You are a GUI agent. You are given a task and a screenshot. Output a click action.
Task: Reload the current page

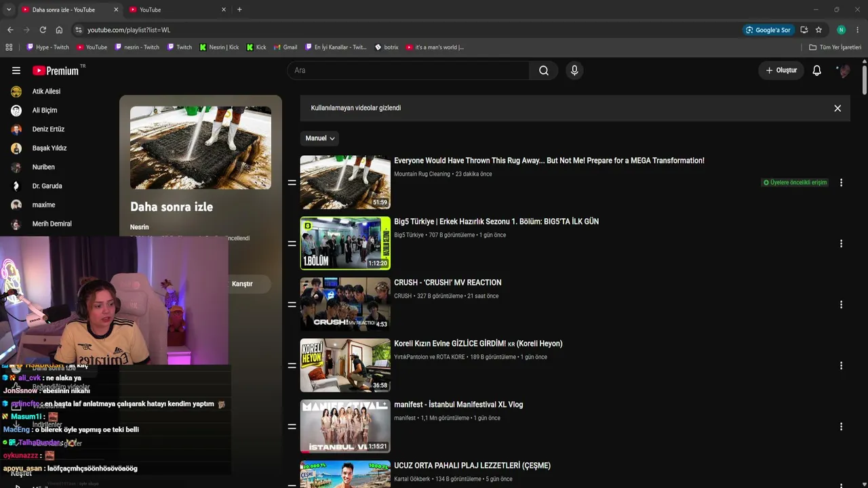(x=43, y=30)
